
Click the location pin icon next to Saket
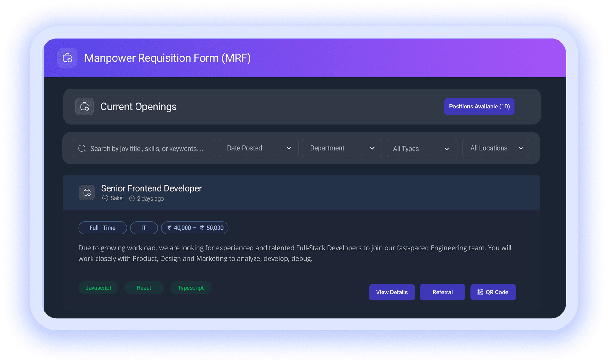(x=105, y=198)
